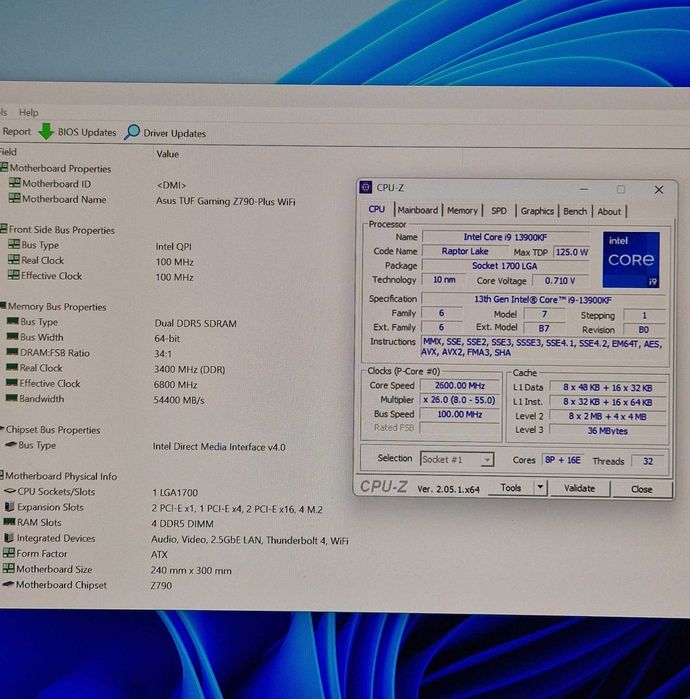Image resolution: width=690 pixels, height=699 pixels.
Task: Click the Tools button in CPU-Z
Action: 511,488
